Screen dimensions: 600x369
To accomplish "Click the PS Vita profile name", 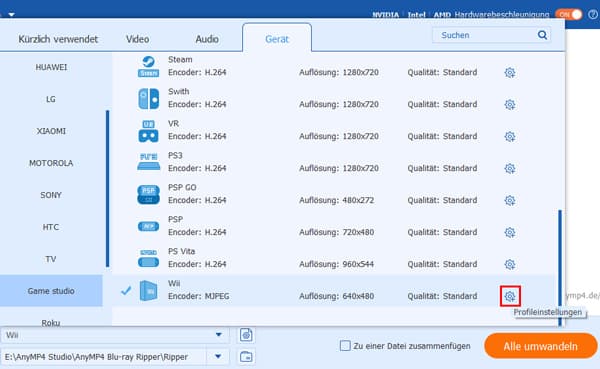I will coord(181,251).
